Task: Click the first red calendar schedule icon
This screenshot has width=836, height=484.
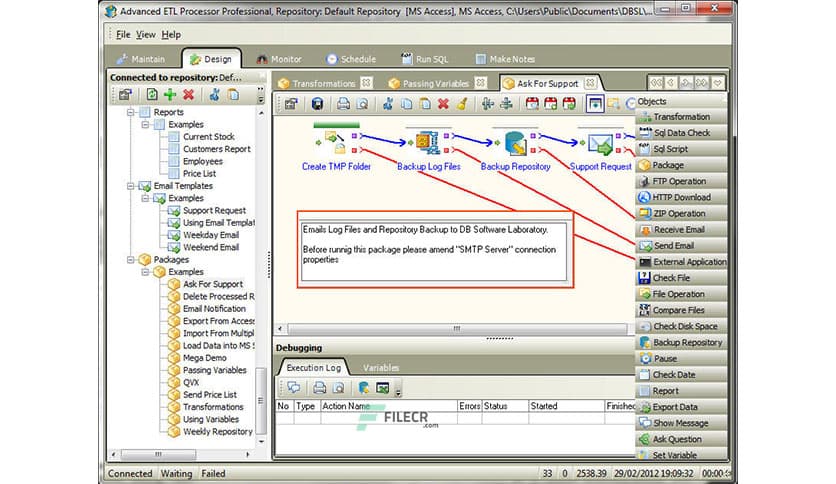Action: (532, 104)
